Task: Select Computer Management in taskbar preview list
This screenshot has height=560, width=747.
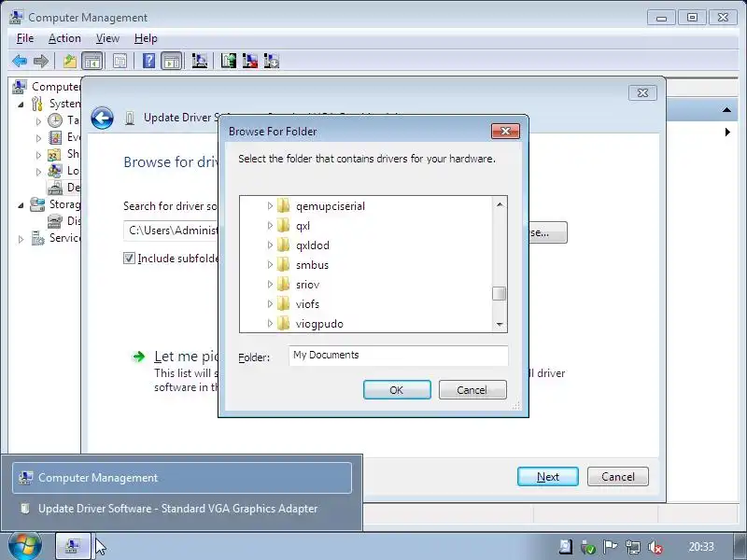Action: 182,478
